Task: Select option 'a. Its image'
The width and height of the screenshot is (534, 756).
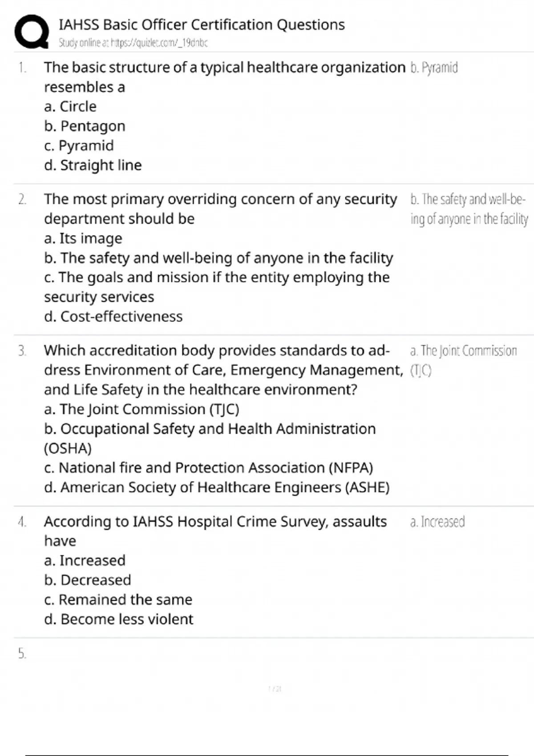Action: [83, 238]
